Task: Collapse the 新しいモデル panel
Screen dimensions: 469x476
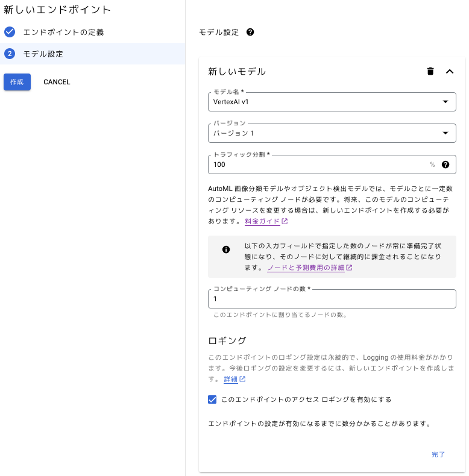Action: [449, 71]
